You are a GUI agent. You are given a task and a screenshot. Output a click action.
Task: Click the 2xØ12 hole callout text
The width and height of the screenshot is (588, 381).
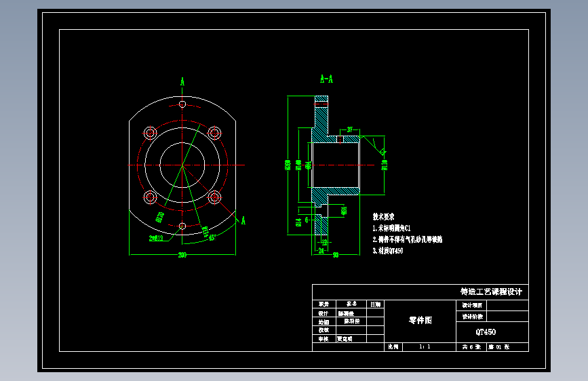pos(156,238)
